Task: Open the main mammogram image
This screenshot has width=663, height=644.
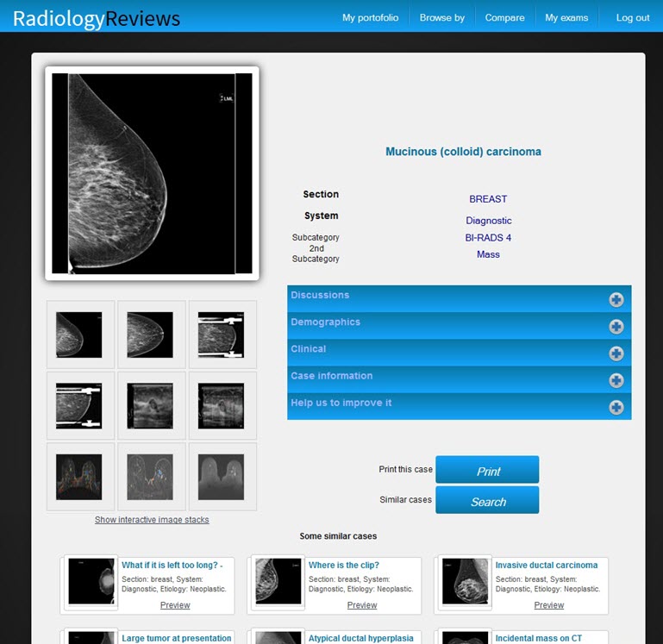Action: pos(152,173)
